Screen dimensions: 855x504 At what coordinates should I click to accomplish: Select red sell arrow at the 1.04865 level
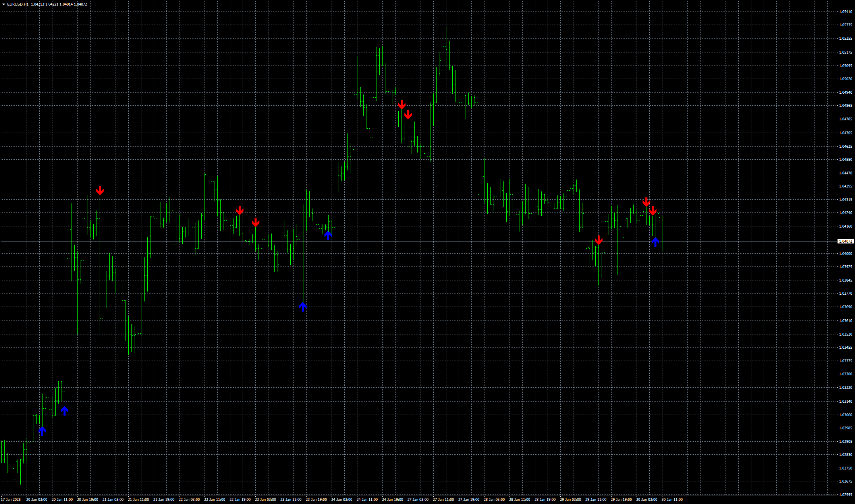[402, 105]
